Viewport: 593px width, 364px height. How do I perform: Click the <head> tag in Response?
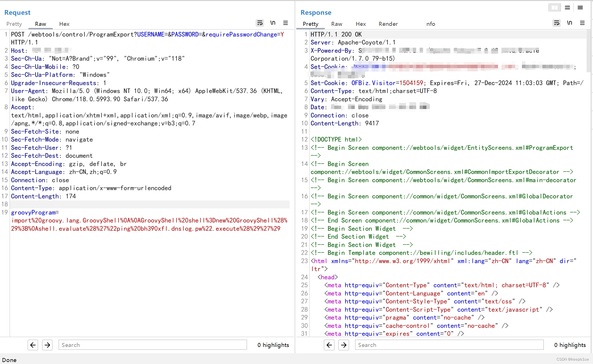pyautogui.click(x=327, y=277)
